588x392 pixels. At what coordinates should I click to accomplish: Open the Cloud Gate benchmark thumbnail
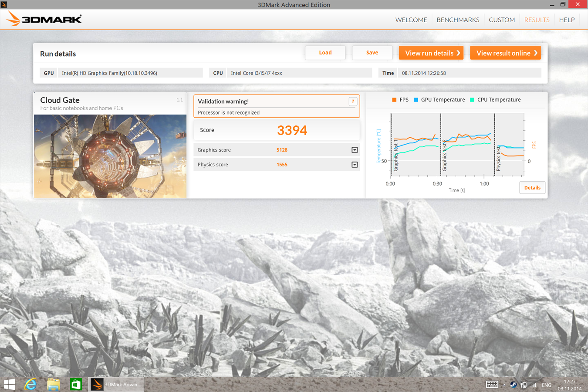[110, 156]
